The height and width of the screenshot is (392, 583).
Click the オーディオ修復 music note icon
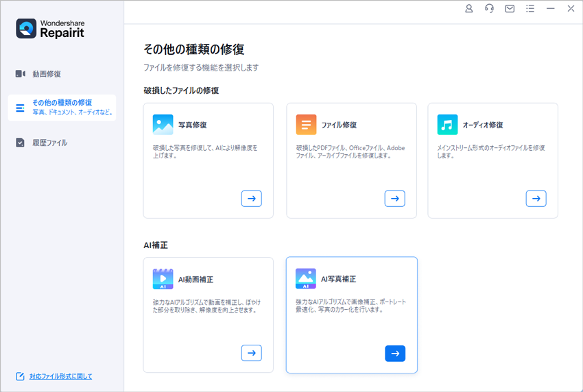point(447,125)
